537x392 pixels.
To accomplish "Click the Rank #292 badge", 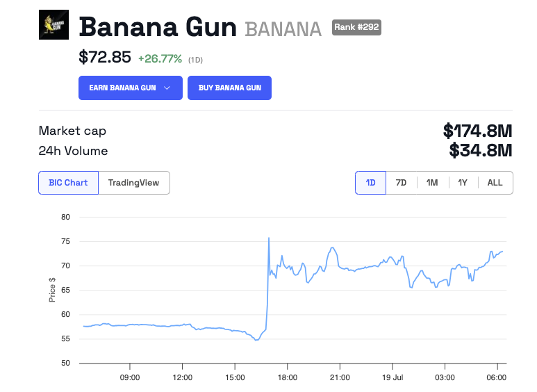I will coord(356,27).
